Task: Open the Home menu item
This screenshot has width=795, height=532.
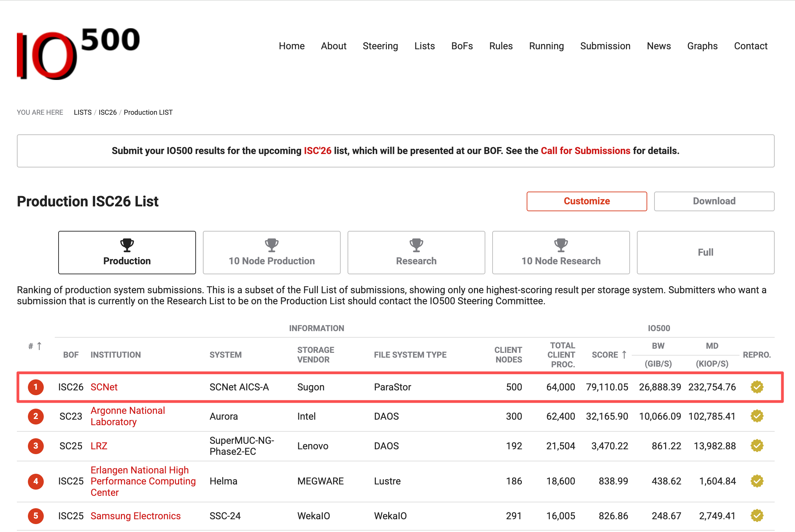Action: pos(292,46)
